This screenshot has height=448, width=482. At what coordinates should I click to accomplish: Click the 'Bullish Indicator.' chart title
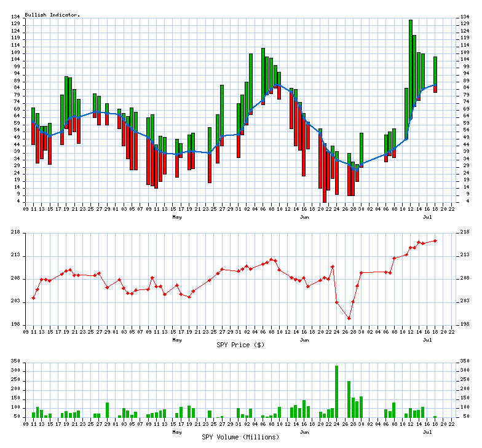[52, 14]
